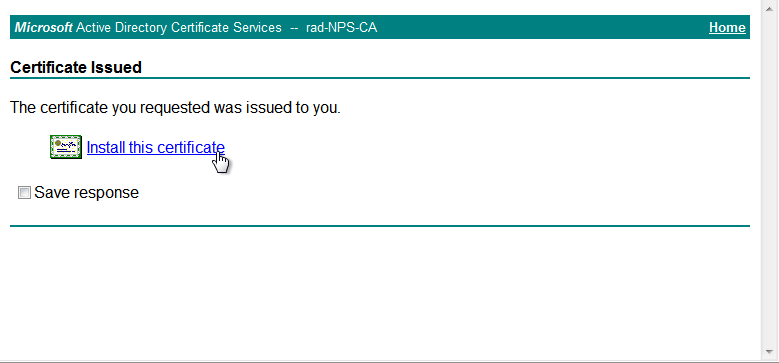Click the vertical scrollbar down arrow

tap(770, 352)
